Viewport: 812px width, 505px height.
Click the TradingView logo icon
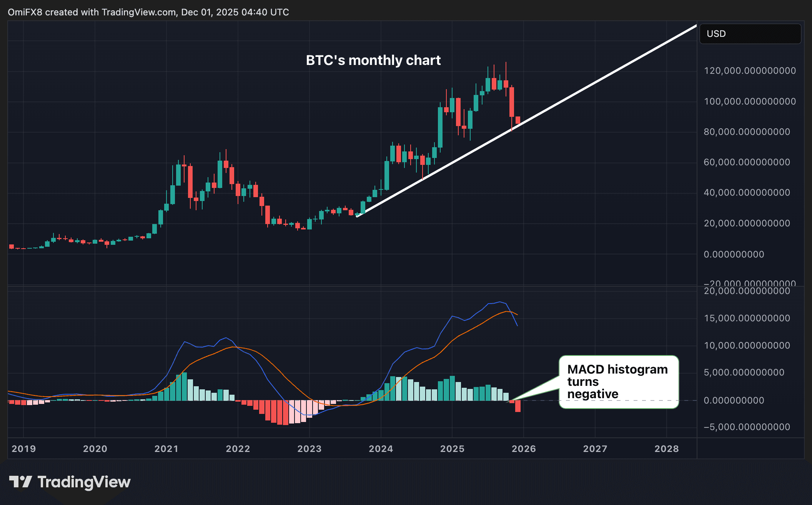click(x=20, y=482)
